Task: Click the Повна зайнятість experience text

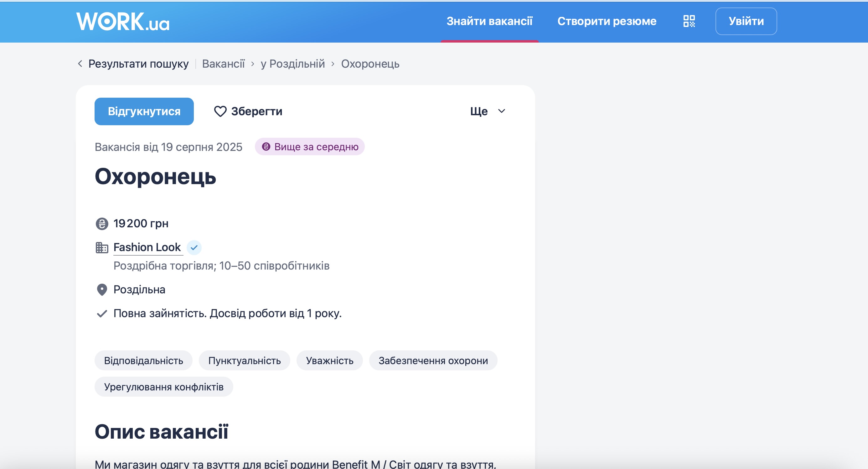Action: (227, 313)
